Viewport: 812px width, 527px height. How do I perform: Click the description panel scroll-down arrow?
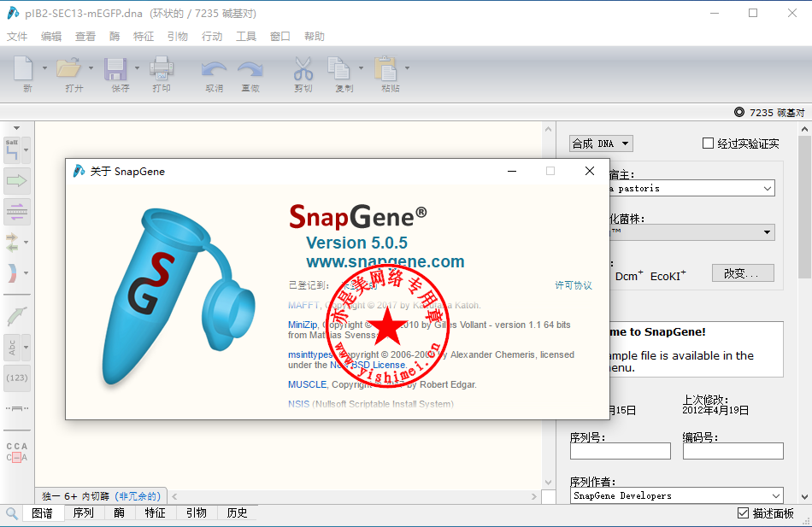pos(804,497)
